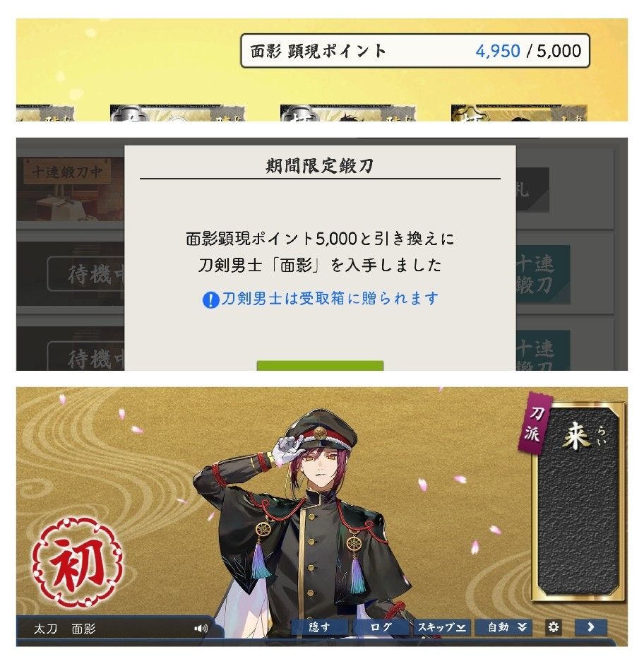The image size is (644, 659).
Task: Select the gold-framed sword thumbnail at top
Action: tap(519, 113)
